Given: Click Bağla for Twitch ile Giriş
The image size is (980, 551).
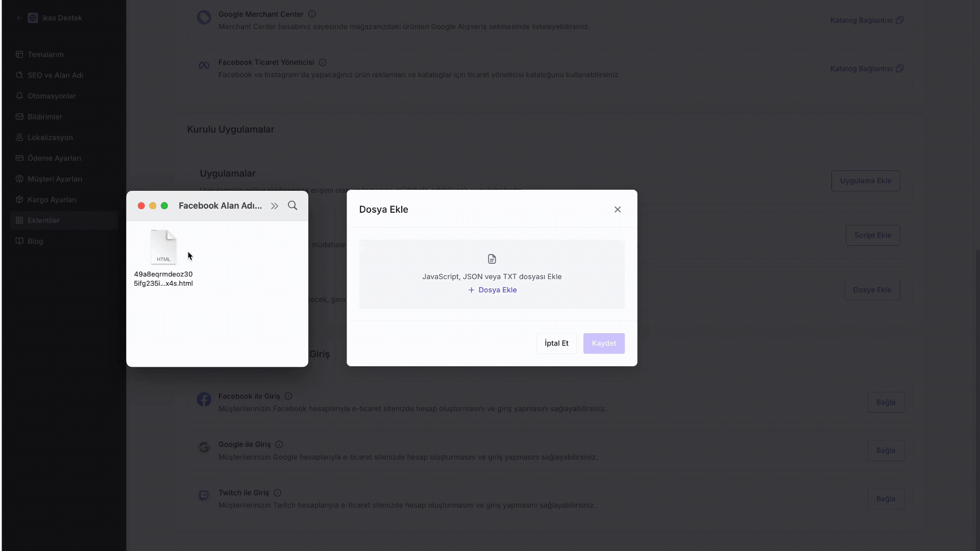Looking at the screenshot, I should click(x=885, y=499).
